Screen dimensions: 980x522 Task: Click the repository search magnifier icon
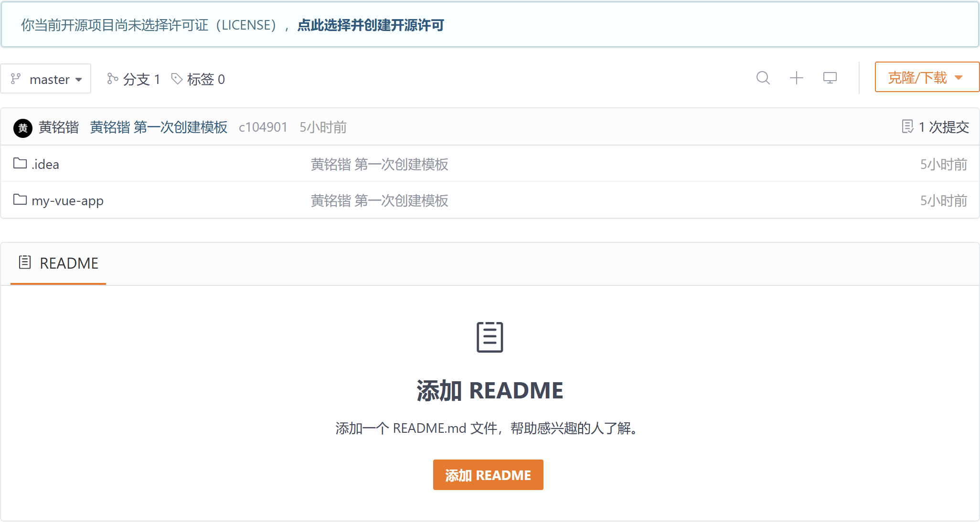point(763,78)
